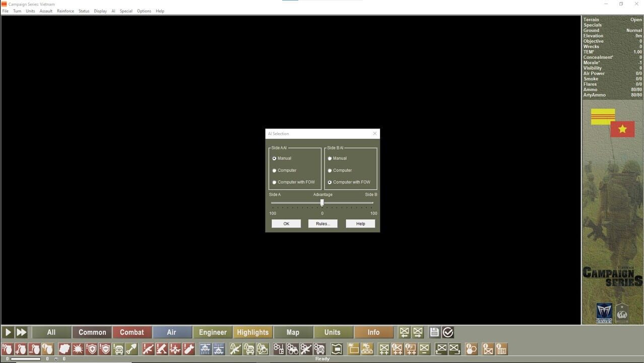
Task: Click the save game disk icon
Action: 434,332
